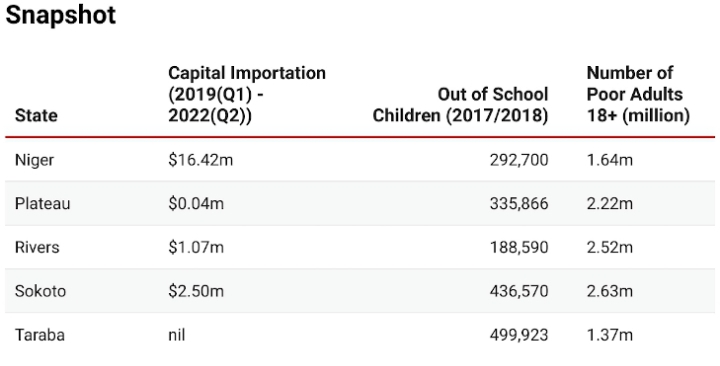This screenshot has height=366, width=720.
Task: Click the State column header
Action: click(x=36, y=115)
